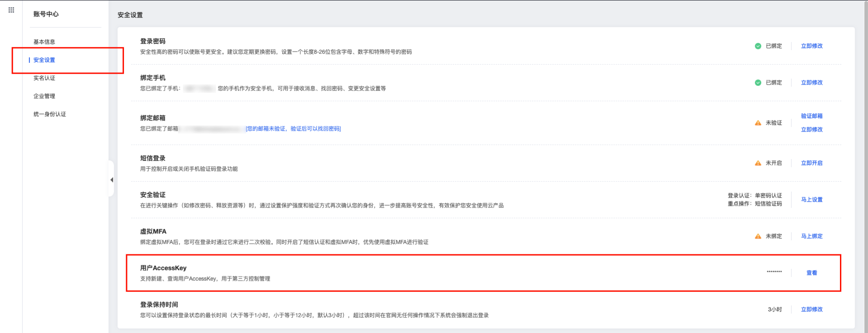Screen dimensions: 868x333
Task: Open 基本信息 in the sidebar
Action: pos(44,42)
